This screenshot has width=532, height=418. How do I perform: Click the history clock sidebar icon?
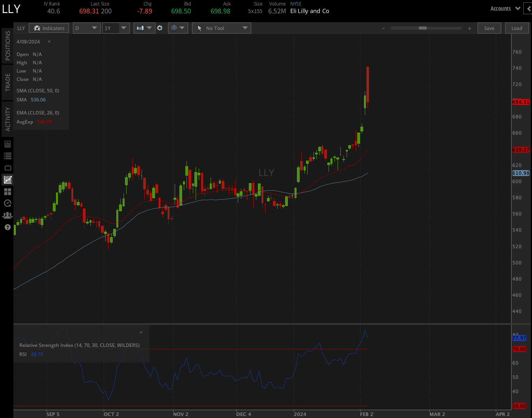(7, 203)
